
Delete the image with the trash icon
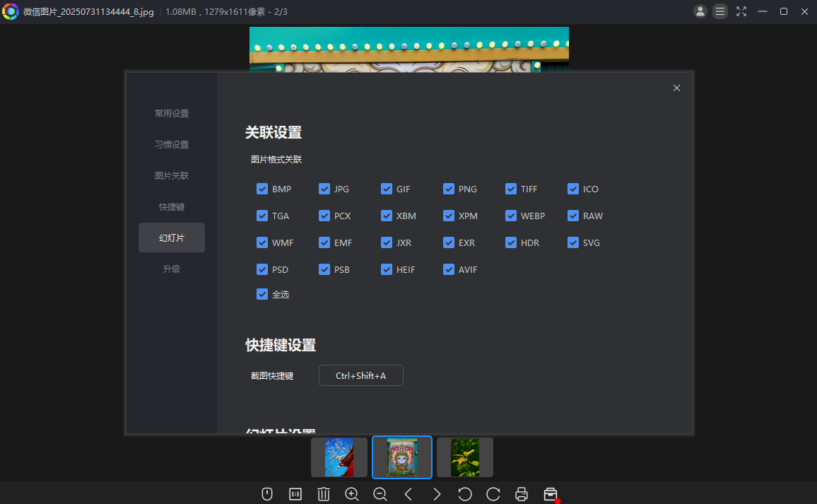pos(324,494)
